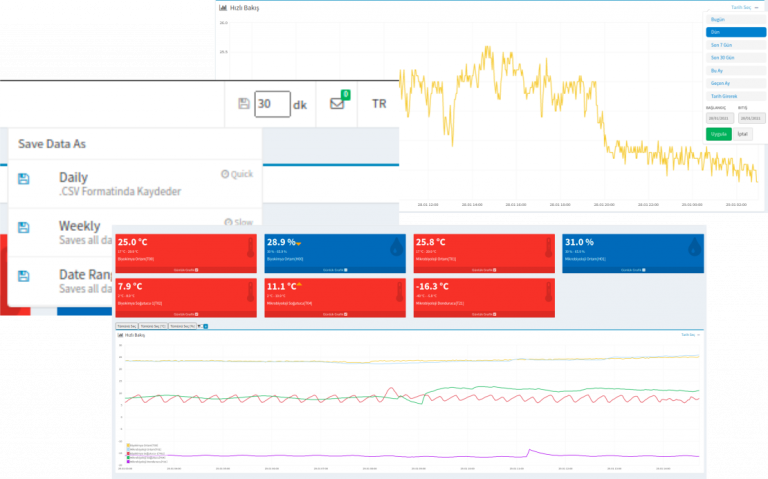Click the floppy disk icon for Date Range
Image resolution: width=768 pixels, height=479 pixels.
(24, 275)
